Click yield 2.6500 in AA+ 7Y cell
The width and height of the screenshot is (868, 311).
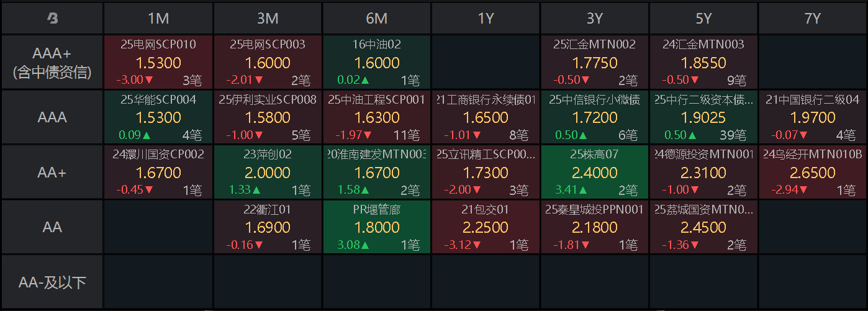click(x=813, y=172)
